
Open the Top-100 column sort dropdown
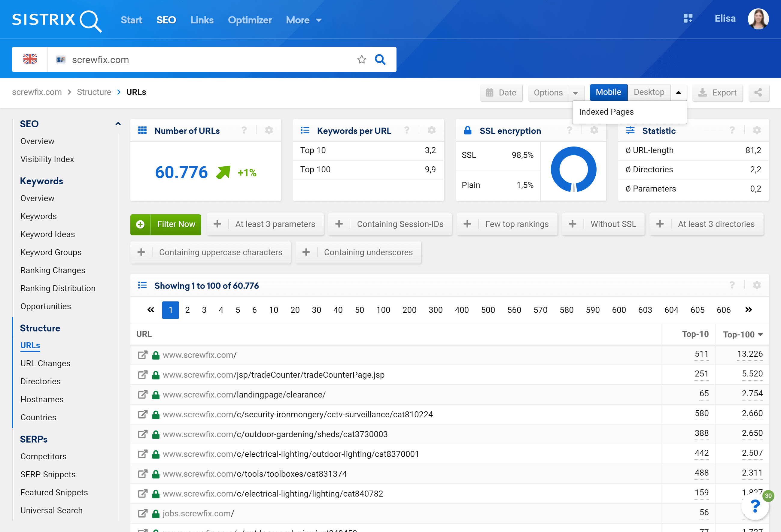coord(761,334)
